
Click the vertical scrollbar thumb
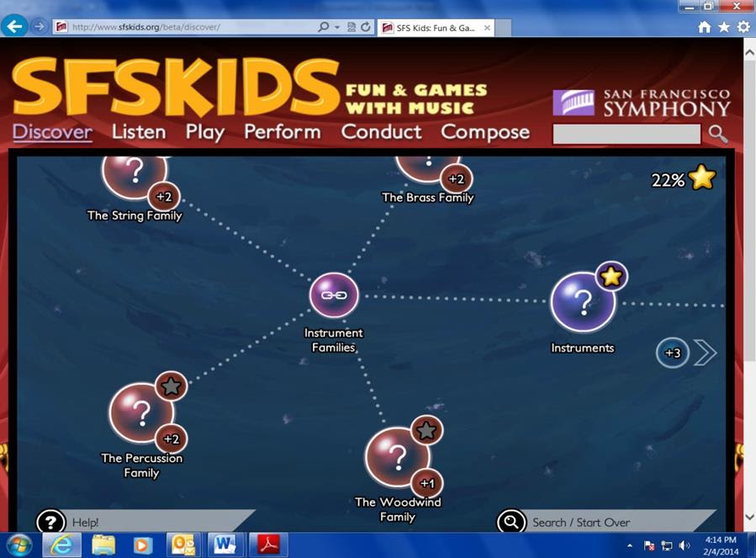(750, 210)
